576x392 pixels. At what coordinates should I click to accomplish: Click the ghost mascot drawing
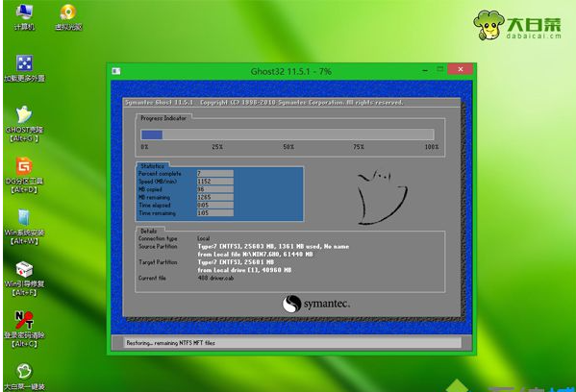[382, 197]
